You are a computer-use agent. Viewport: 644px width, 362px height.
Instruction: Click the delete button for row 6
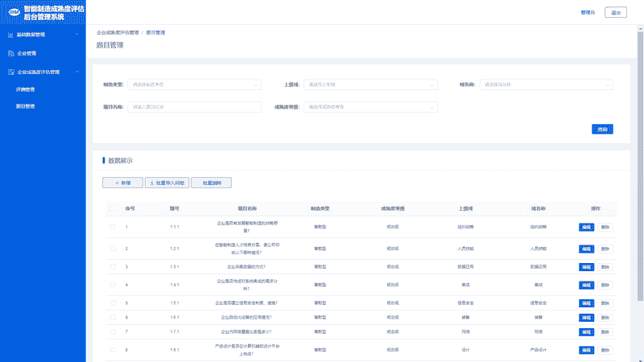click(x=605, y=317)
